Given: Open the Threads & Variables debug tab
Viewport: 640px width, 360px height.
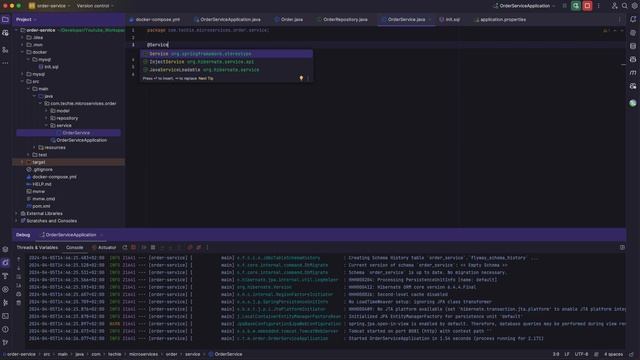Looking at the screenshot, I should point(37,247).
